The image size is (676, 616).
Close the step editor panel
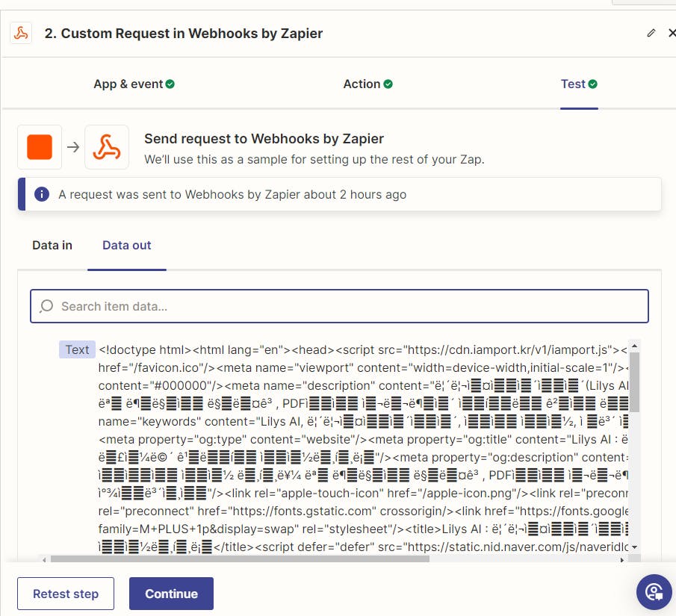pyautogui.click(x=672, y=33)
